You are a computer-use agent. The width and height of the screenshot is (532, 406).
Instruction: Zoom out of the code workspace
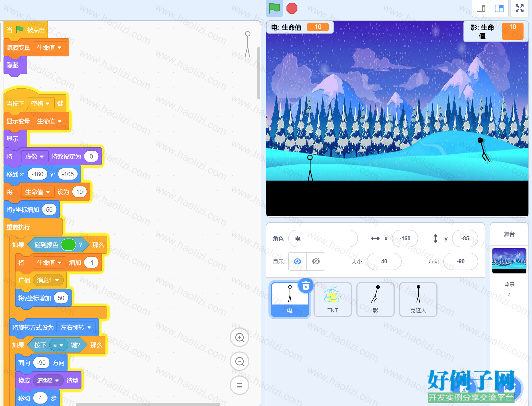pyautogui.click(x=240, y=362)
